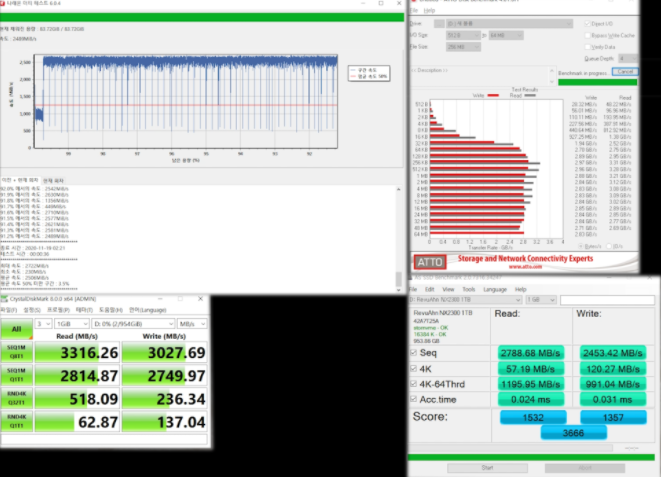Open the test count dropdown showing 3
Screen dimensions: 661x477
[x=43, y=324]
